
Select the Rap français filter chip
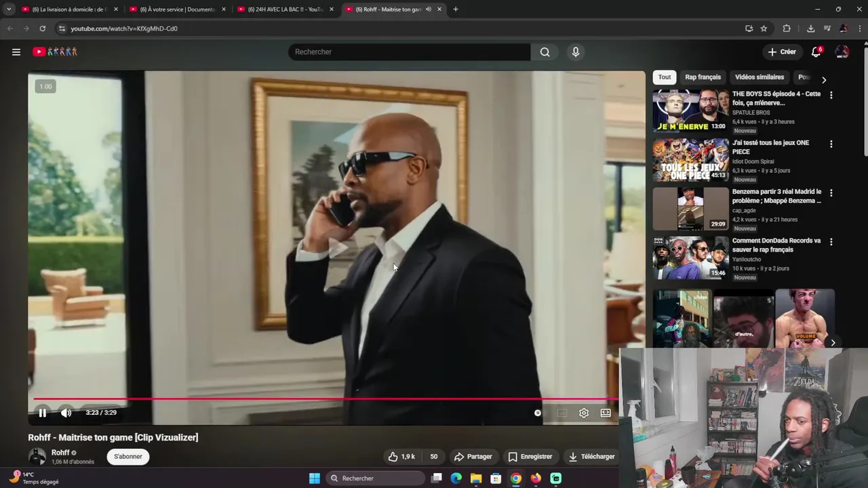703,77
